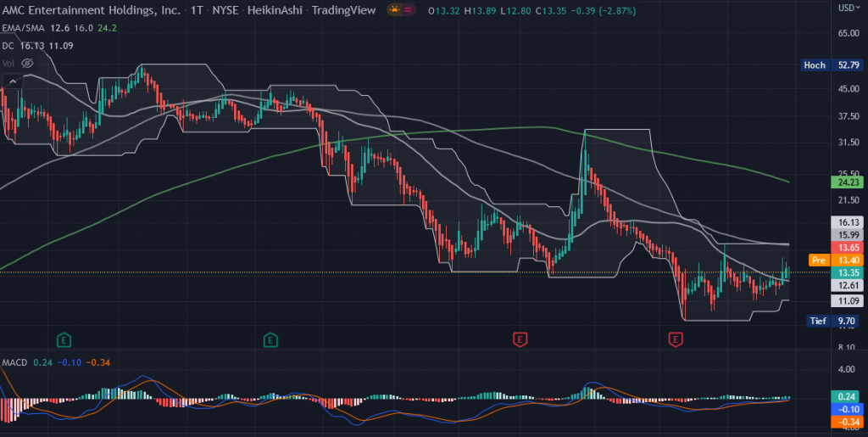Screen dimensions: 868x437
Task: Select the DC indicator legend
Action: (8, 46)
